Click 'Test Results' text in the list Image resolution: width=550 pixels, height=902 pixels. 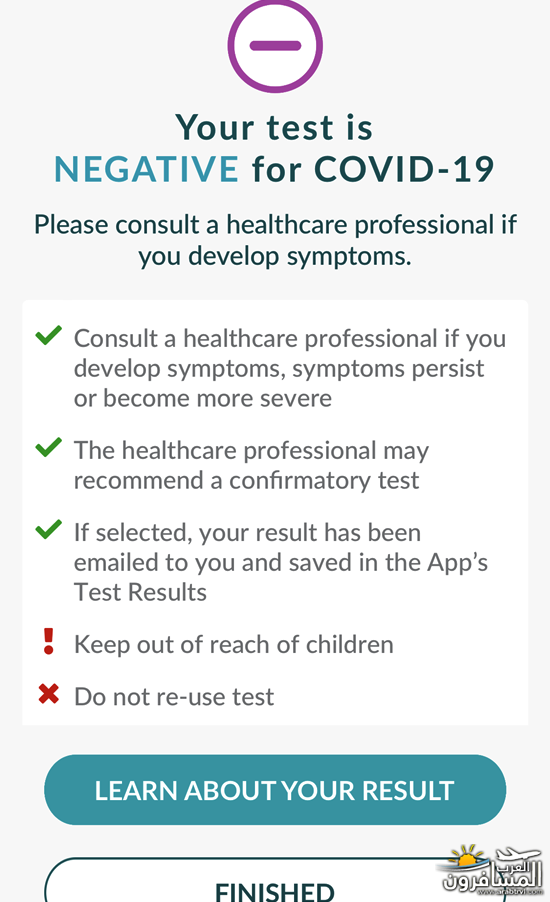click(x=140, y=593)
